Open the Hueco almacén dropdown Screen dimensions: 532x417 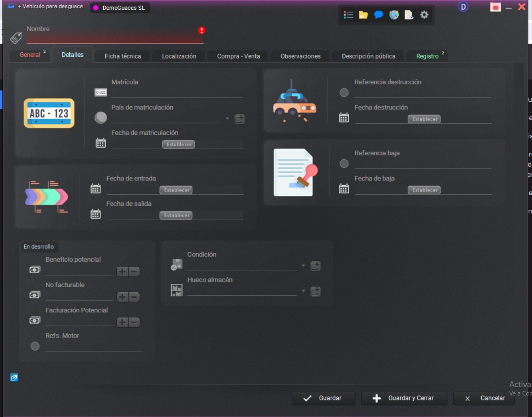[x=303, y=291]
